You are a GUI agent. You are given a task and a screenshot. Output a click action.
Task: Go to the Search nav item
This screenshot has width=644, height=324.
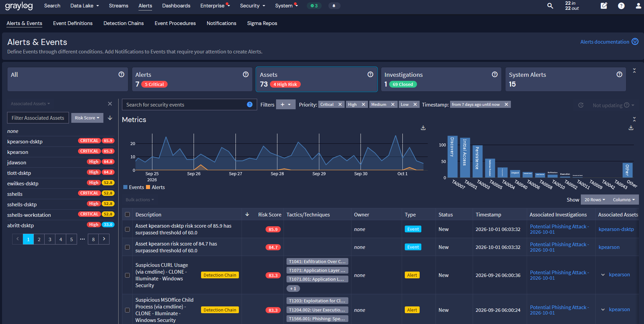coord(52,6)
